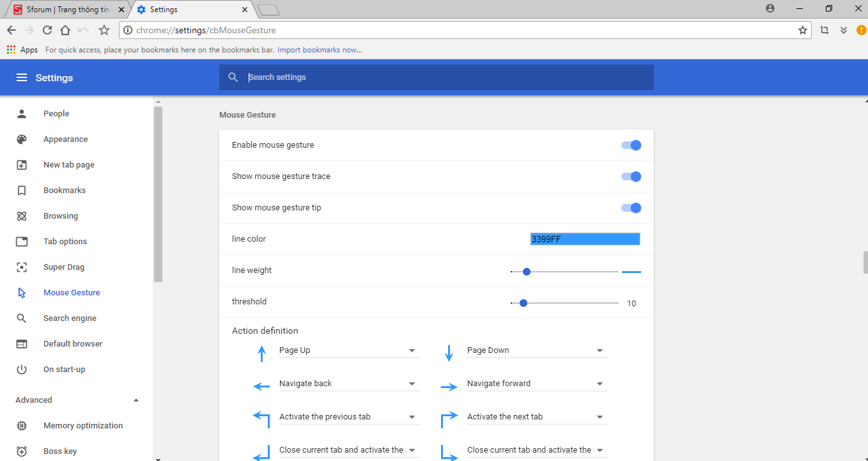Viewport: 868px width, 461px height.
Task: Click the line weight slider handle
Action: [x=527, y=272]
